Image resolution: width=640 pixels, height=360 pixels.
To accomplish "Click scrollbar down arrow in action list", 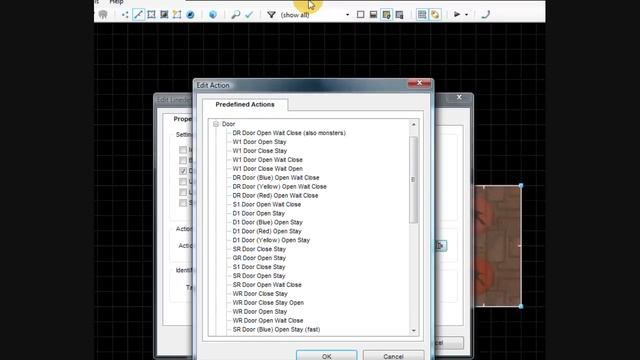I will (413, 331).
